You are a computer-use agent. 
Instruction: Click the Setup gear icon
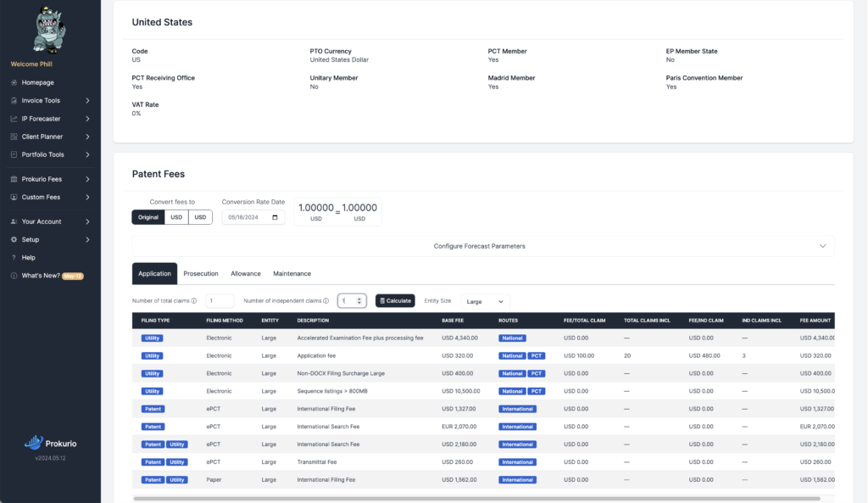14,239
